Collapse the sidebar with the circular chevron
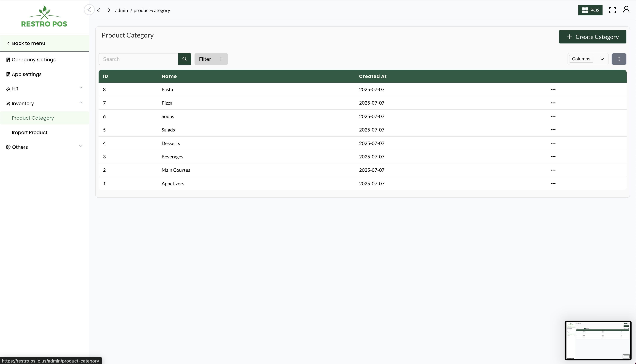The width and height of the screenshot is (636, 364). click(89, 10)
